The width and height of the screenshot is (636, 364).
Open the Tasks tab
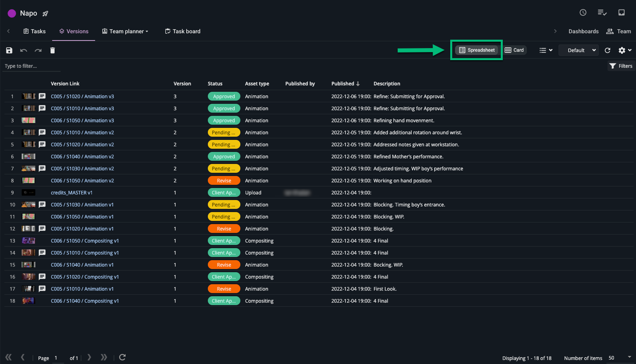tap(35, 31)
